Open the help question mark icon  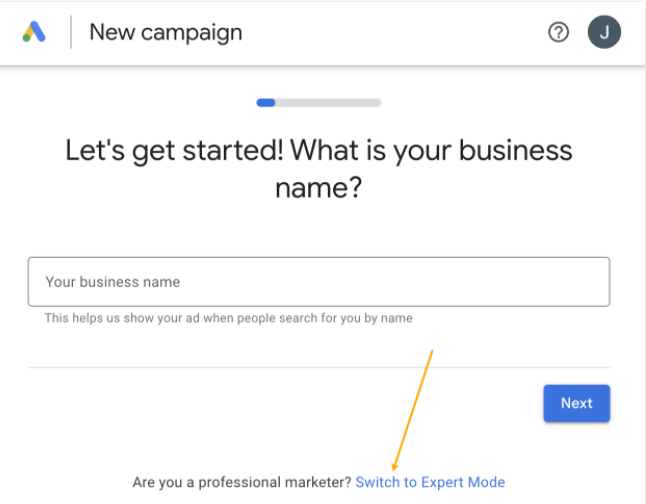click(x=558, y=32)
